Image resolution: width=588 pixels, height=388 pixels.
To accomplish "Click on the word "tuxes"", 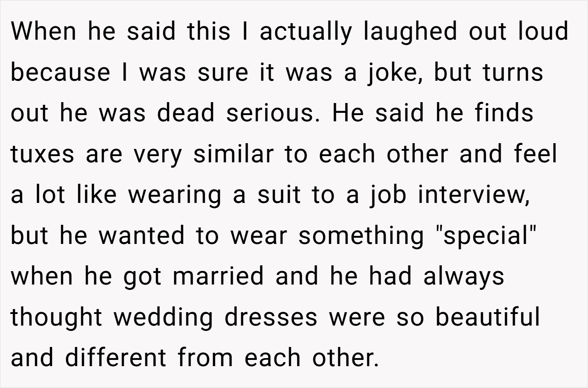I will point(42,154).
